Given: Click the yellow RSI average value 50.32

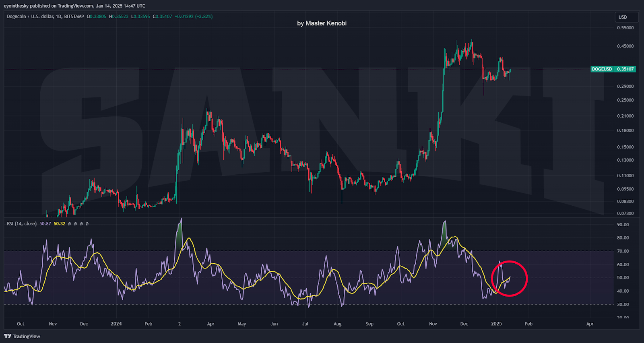Looking at the screenshot, I should pos(60,223).
